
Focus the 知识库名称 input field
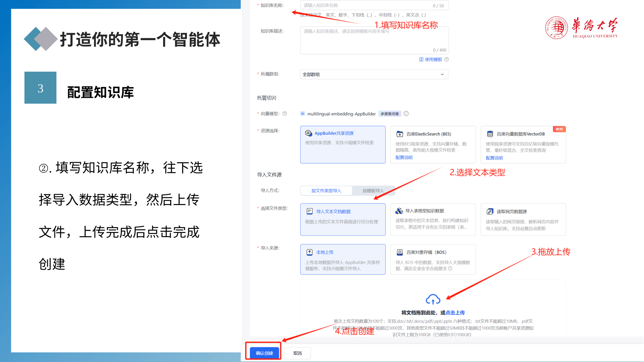374,5
